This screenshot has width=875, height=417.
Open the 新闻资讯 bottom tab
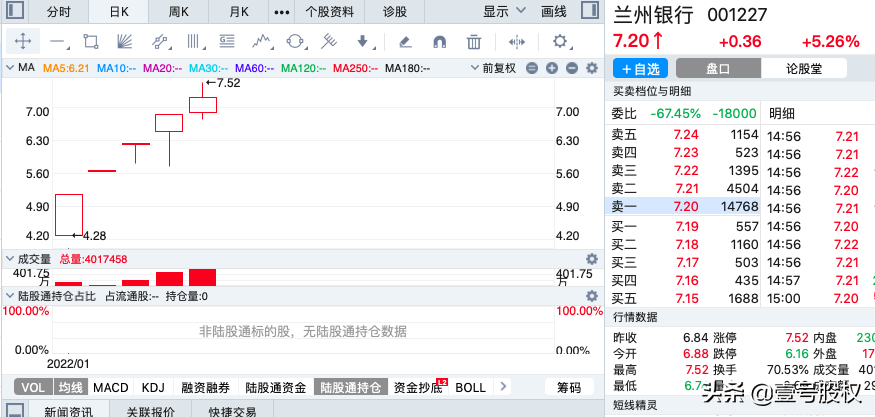[69, 411]
